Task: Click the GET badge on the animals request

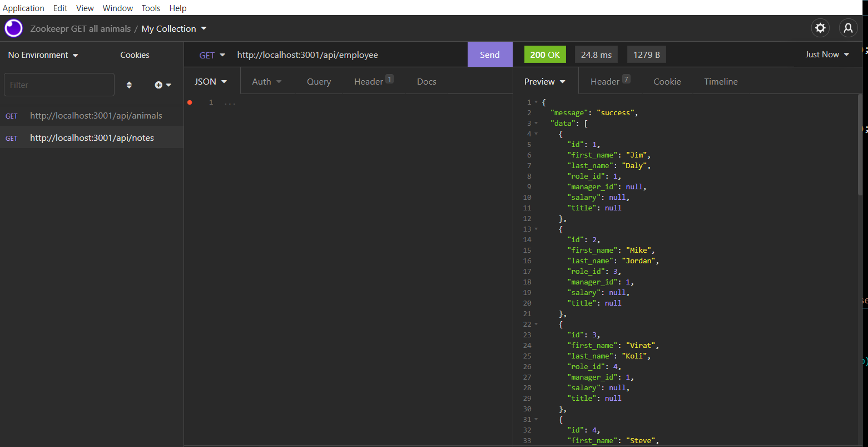Action: pos(12,115)
